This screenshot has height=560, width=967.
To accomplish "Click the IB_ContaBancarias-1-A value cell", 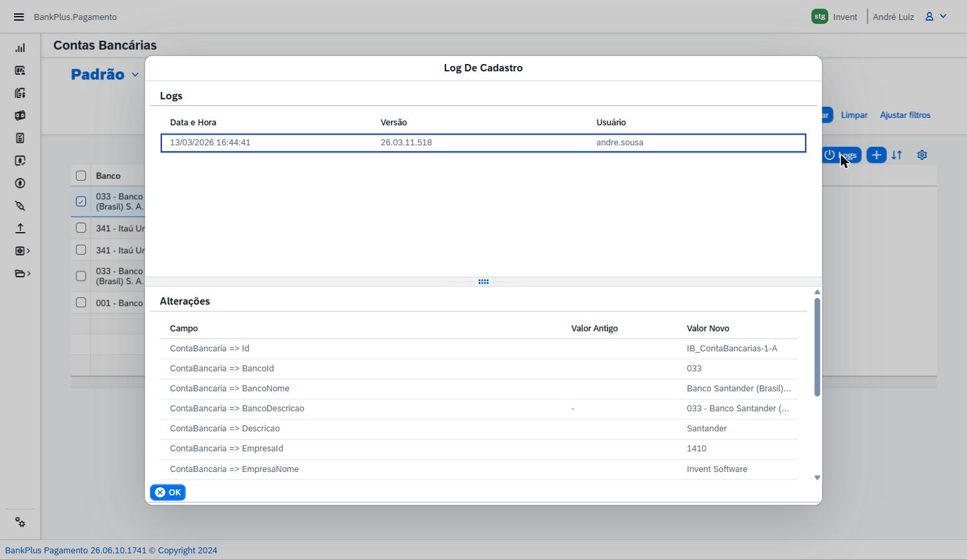I will (732, 349).
